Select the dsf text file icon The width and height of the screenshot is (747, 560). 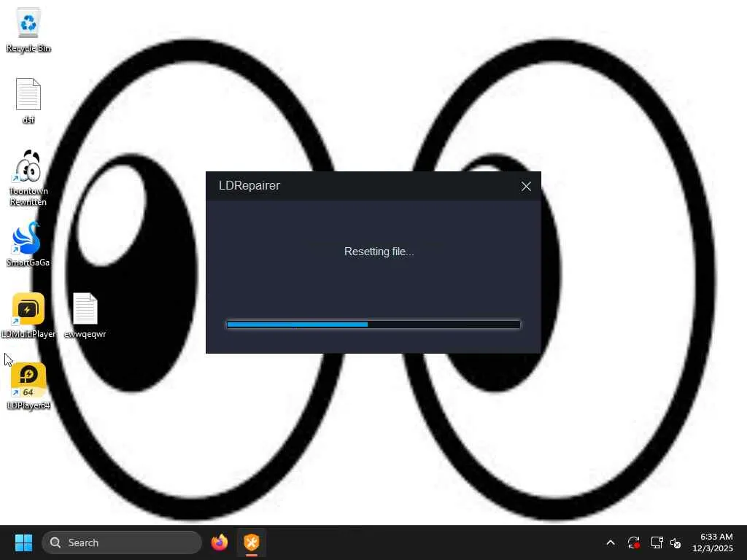pyautogui.click(x=28, y=101)
